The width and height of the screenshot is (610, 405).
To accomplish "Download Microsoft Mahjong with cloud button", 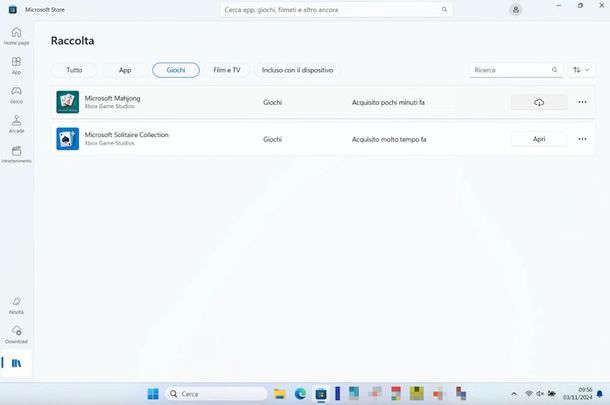I will (539, 102).
